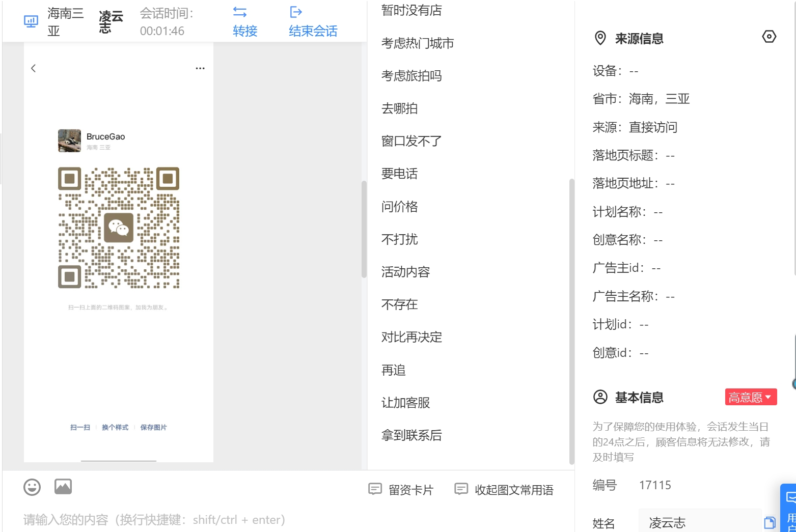The width and height of the screenshot is (796, 532).
Task: Open the 高意愿 intent level dropdown
Action: 751,397
